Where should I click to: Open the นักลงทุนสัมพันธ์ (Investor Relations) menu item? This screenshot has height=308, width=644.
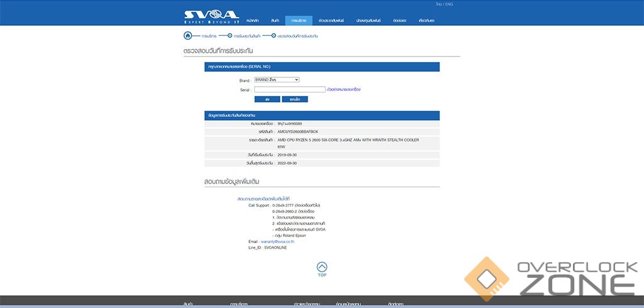pos(369,21)
